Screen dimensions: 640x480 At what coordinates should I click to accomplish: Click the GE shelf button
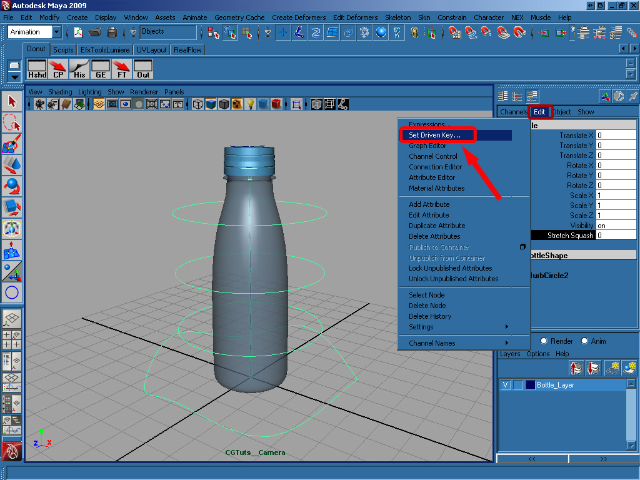pos(101,70)
